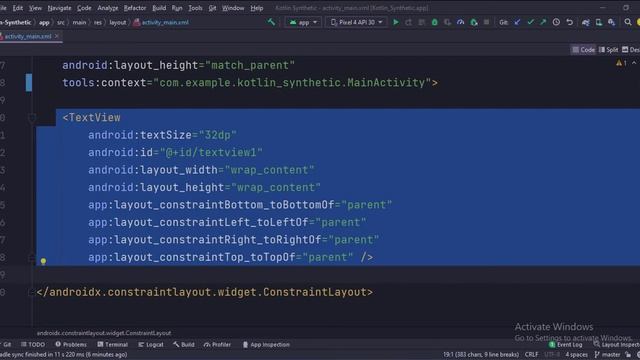Image resolution: width=640 pixels, height=360 pixels.
Task: Open the Edit menu
Action: 18,8
